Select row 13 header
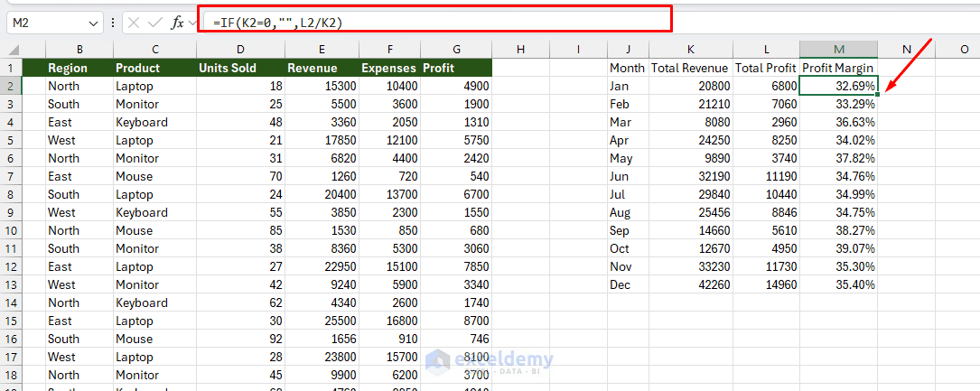This screenshot has width=980, height=391. pyautogui.click(x=11, y=284)
